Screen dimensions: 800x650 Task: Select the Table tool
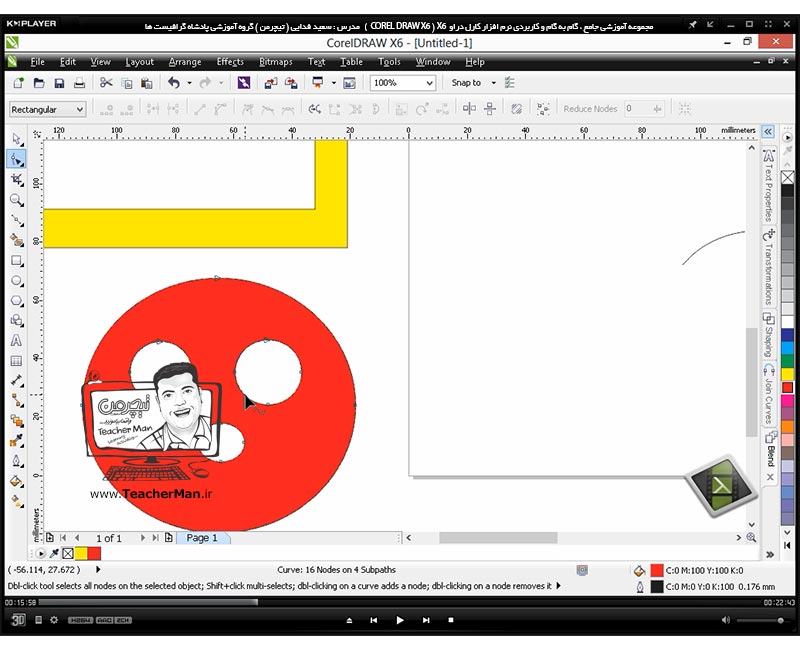(x=16, y=361)
